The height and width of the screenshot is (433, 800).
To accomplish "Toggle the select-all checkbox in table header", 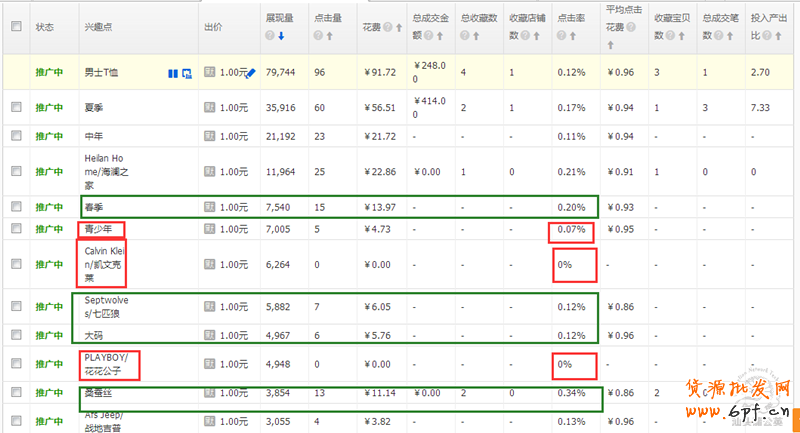I will 16,27.
